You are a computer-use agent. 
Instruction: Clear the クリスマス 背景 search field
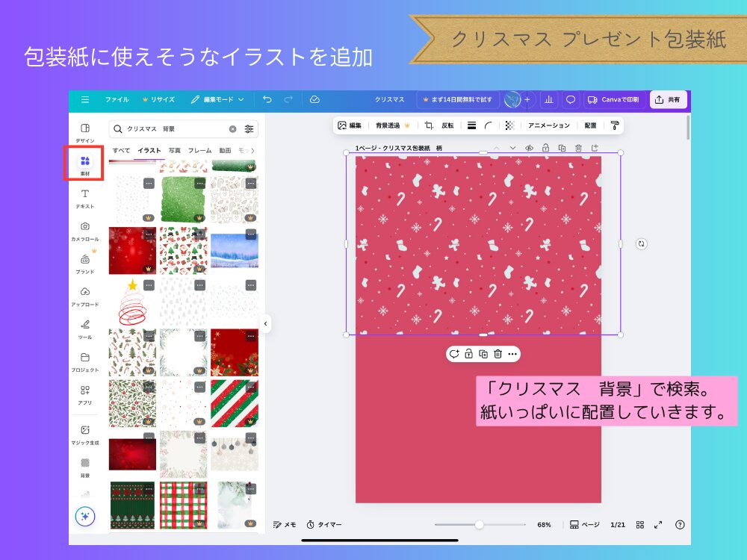click(x=232, y=128)
